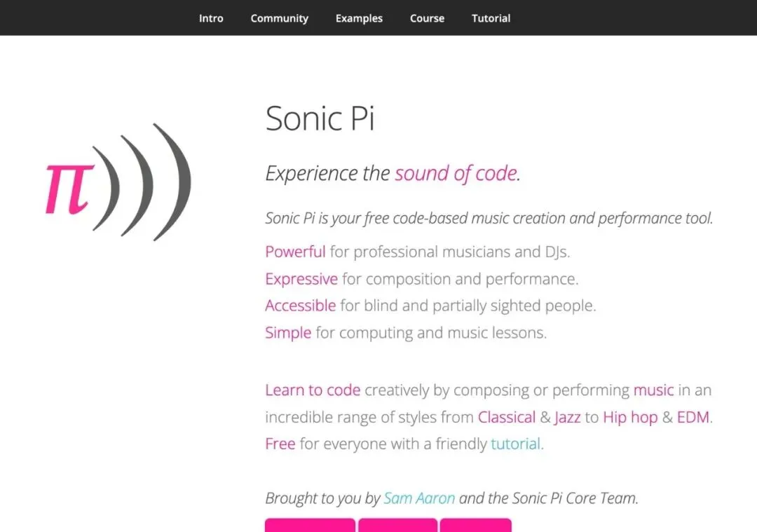Click the pink word 'Classical'

pos(507,417)
